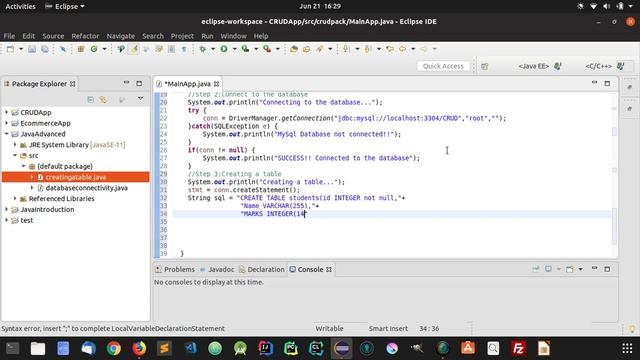Close the MainApp.java editor tab
The image size is (640, 360).
[x=216, y=84]
